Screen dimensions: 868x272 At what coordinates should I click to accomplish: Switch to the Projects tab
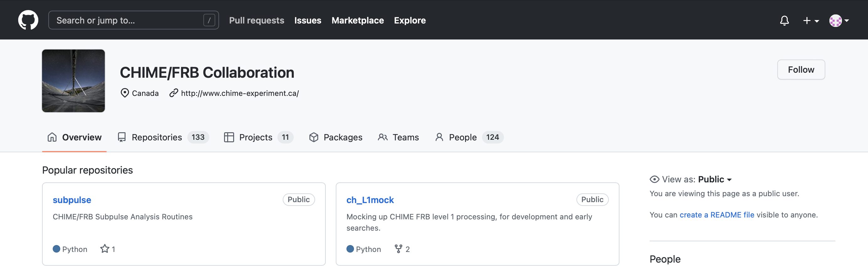259,137
